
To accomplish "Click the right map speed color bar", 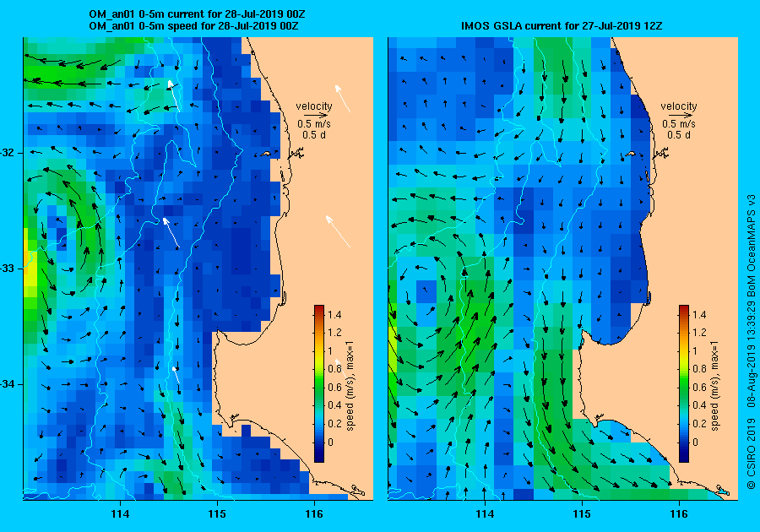I will [683, 383].
